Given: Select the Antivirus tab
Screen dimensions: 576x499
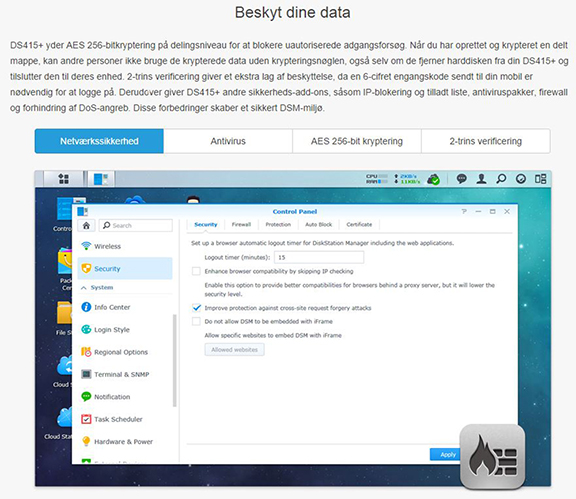Looking at the screenshot, I should click(228, 141).
